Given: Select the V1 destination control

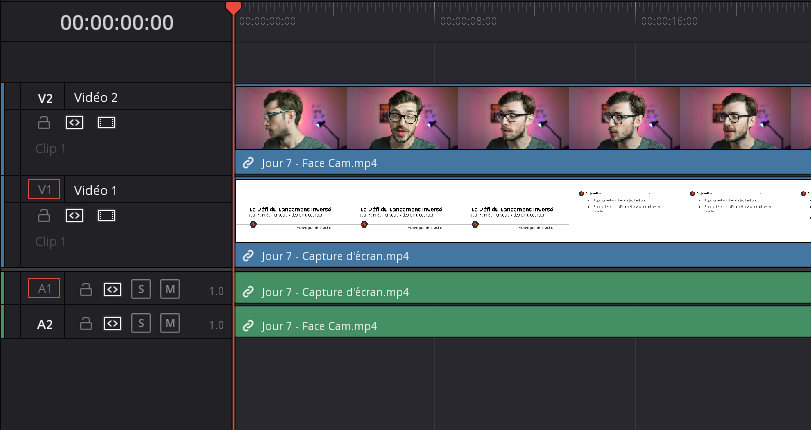Looking at the screenshot, I should coord(44,189).
